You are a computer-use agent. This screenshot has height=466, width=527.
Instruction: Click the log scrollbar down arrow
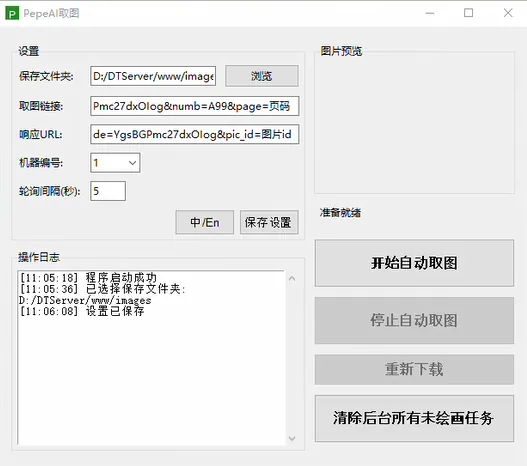click(x=292, y=438)
